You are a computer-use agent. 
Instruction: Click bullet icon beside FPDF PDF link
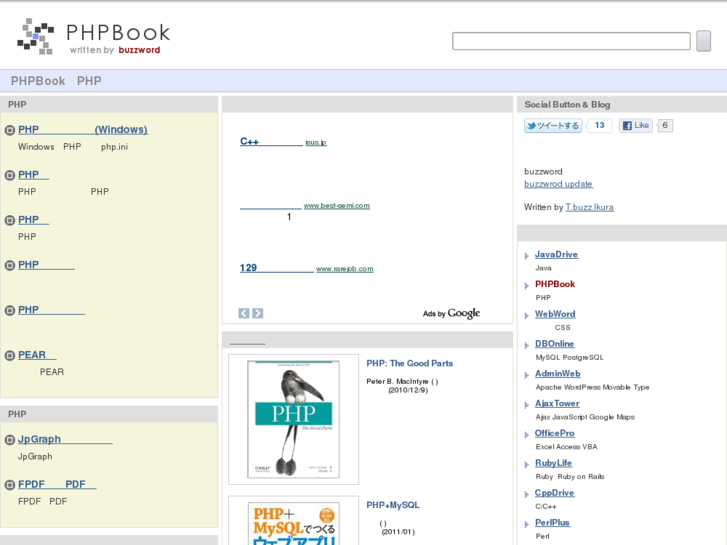(x=10, y=485)
